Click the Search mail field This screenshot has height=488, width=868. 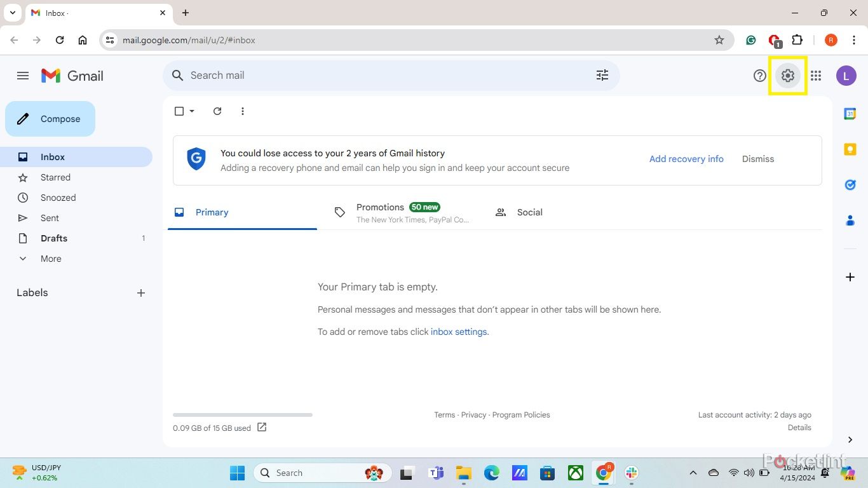tap(381, 76)
